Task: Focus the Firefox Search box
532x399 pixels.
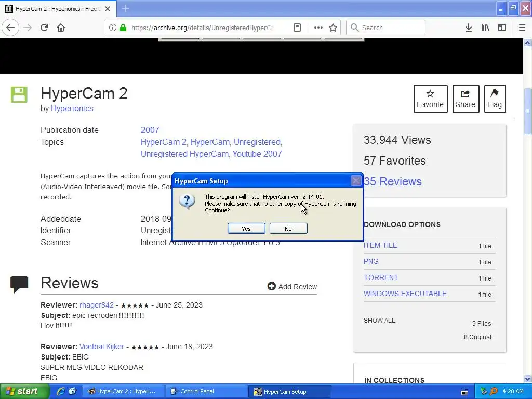Action: pyautogui.click(x=385, y=28)
